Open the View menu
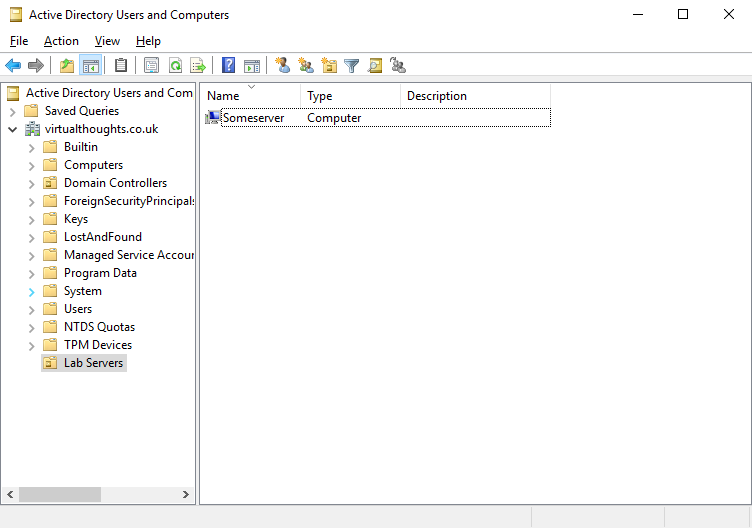Viewport: 752px width, 528px height. pyautogui.click(x=107, y=41)
